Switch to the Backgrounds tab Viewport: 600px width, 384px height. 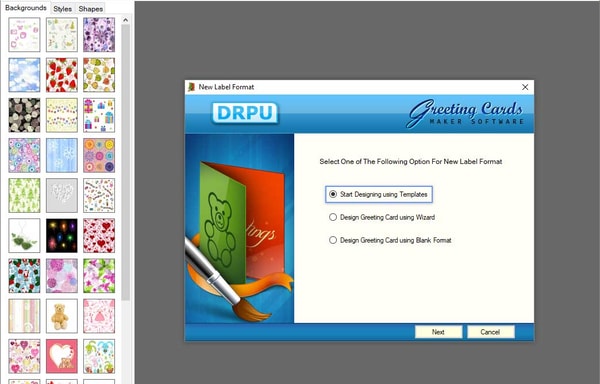point(26,8)
